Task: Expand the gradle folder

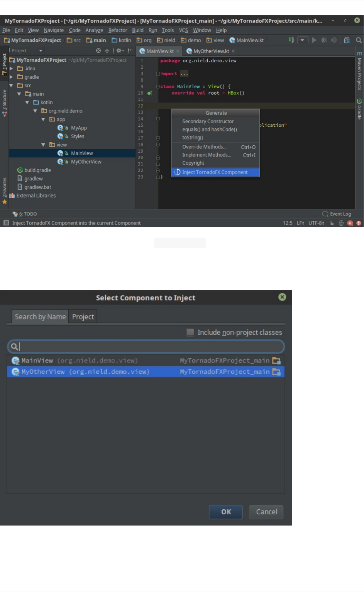Action: tap(11, 77)
